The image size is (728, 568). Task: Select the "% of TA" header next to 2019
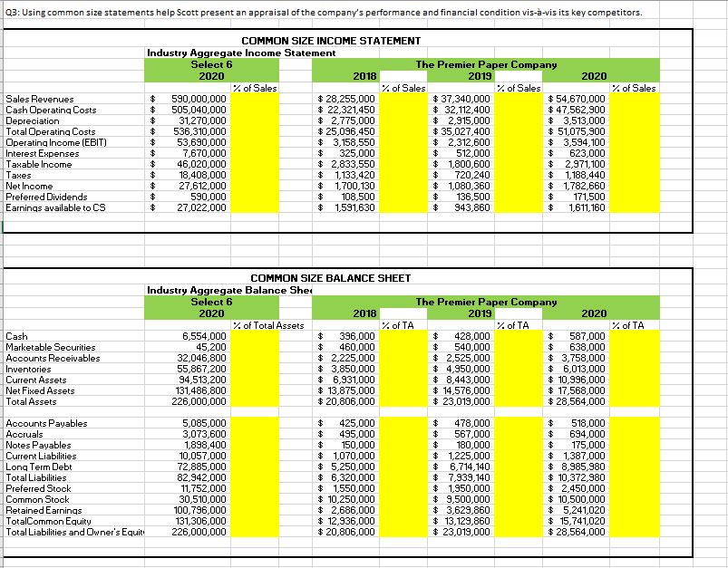tap(512, 325)
